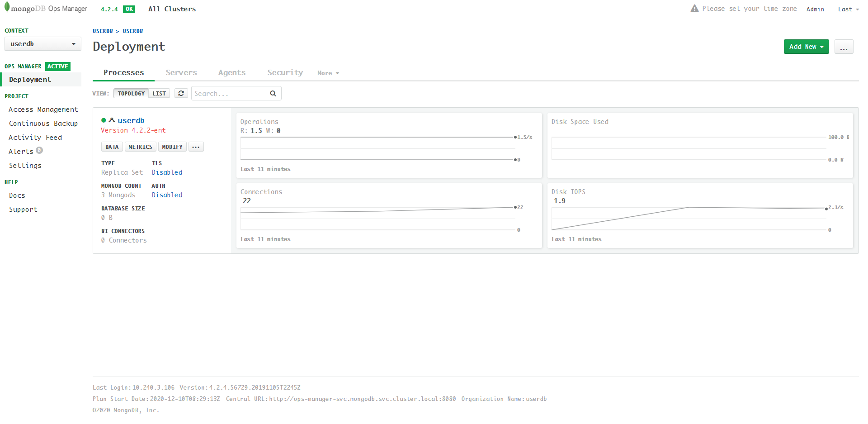
Task: Click the Alerts count badge
Action: pos(39,150)
